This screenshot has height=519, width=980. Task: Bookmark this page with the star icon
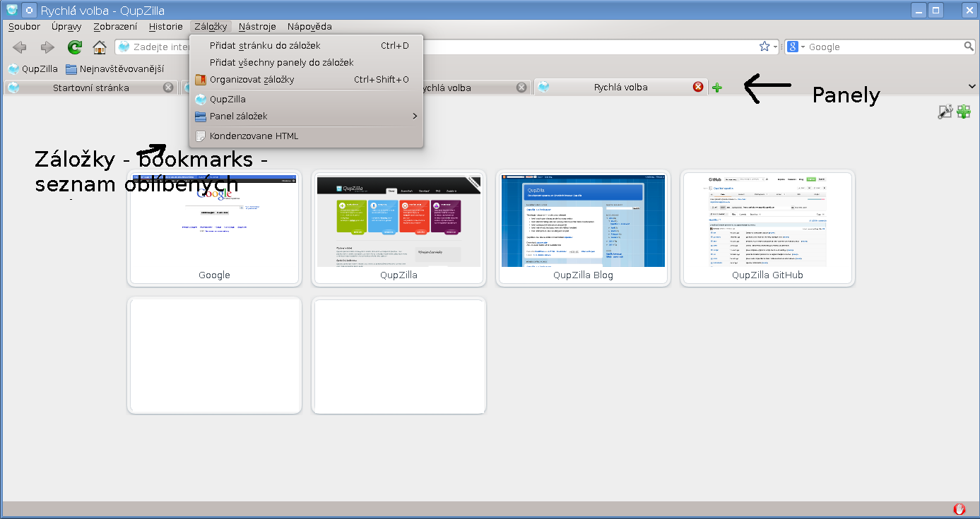click(x=764, y=47)
